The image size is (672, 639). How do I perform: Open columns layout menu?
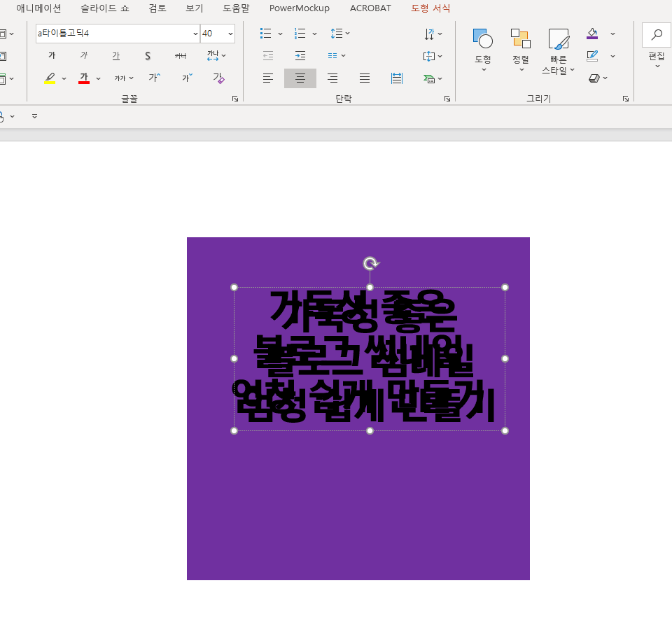coord(337,55)
